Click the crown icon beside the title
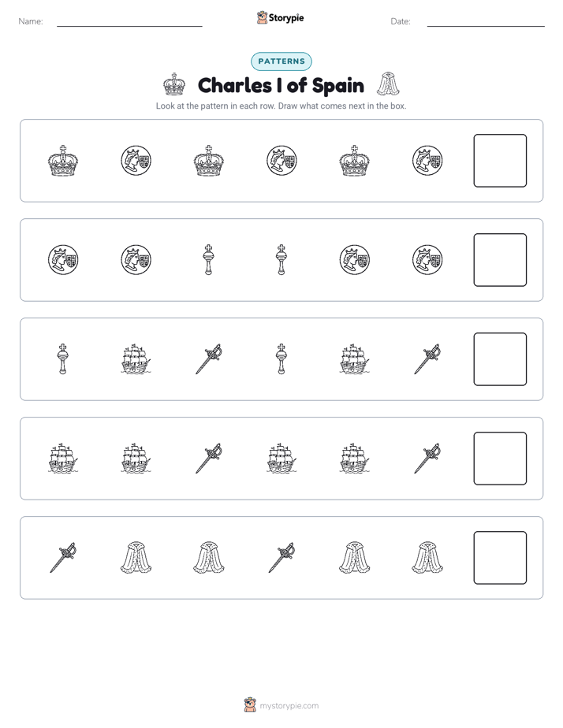The width and height of the screenshot is (563, 728). (x=174, y=84)
